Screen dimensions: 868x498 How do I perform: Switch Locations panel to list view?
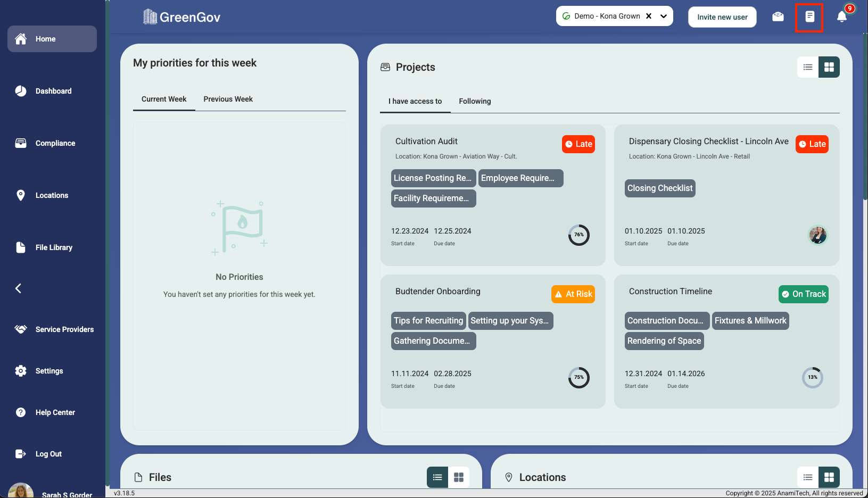click(808, 477)
